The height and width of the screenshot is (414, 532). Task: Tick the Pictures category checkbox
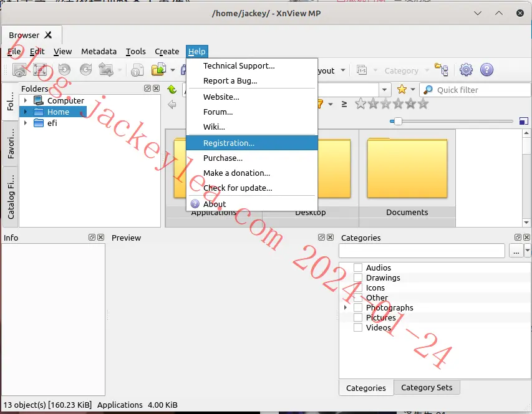click(x=358, y=317)
